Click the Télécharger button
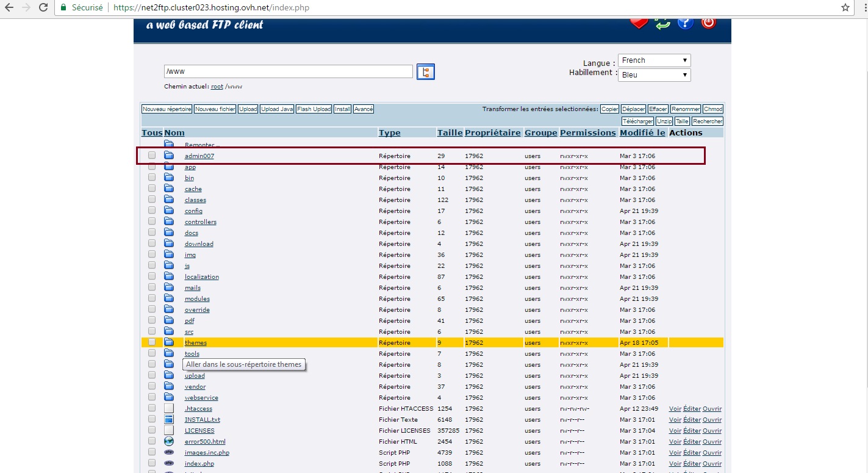Viewport: 868px width, 473px height. click(638, 121)
